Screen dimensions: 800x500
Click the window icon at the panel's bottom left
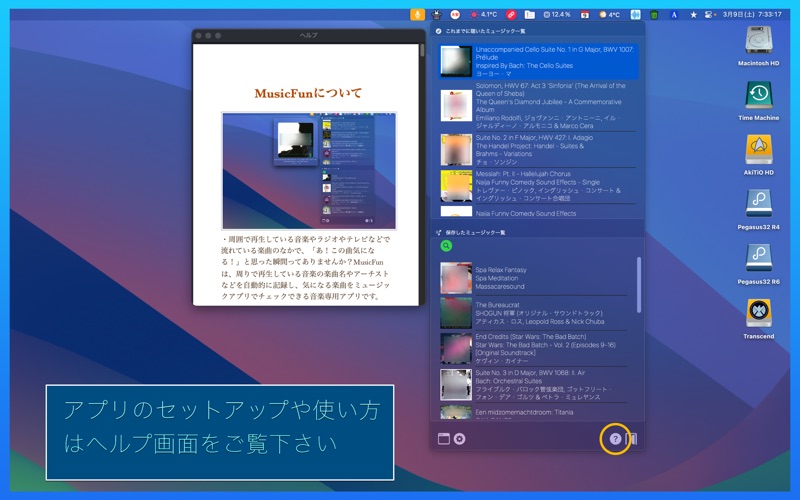click(444, 439)
